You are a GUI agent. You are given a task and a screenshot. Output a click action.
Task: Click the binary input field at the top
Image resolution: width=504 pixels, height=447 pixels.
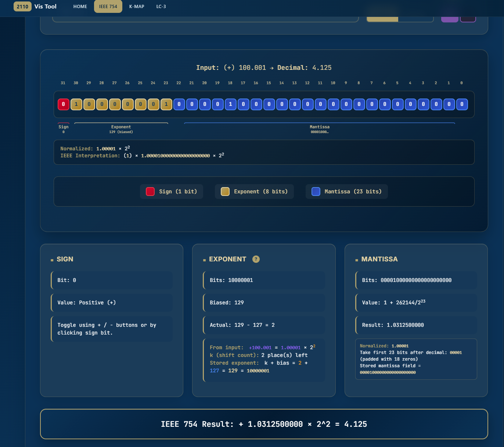pos(205,19)
